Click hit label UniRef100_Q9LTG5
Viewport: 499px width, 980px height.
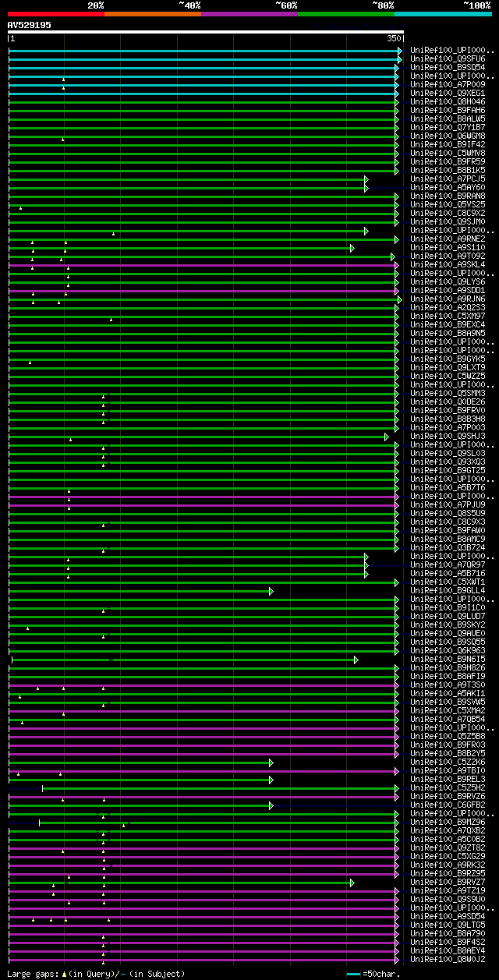pyautogui.click(x=448, y=925)
